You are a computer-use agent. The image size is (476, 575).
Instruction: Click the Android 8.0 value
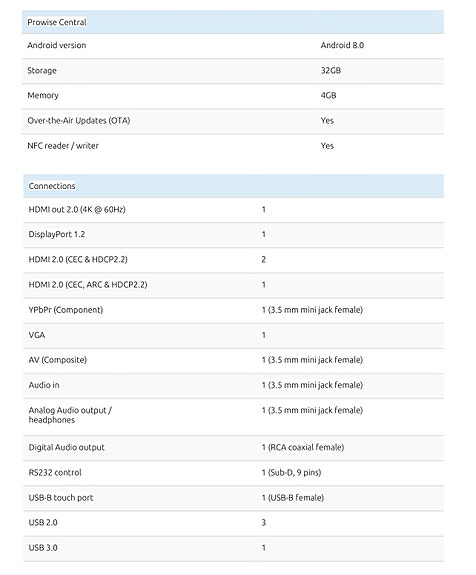tap(342, 45)
